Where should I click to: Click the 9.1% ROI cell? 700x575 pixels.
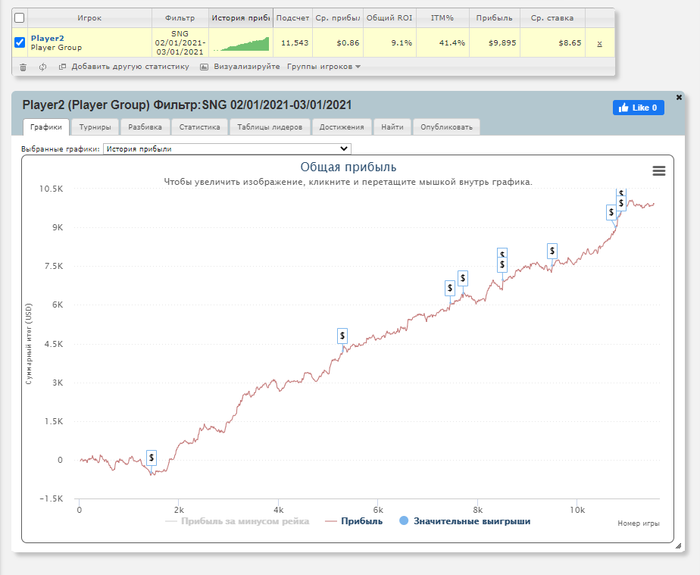click(x=389, y=43)
